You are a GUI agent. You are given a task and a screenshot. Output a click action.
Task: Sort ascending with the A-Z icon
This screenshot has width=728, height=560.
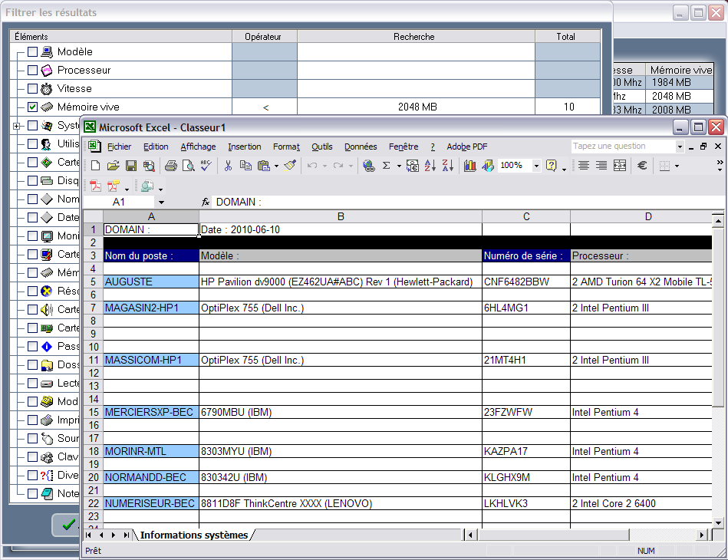coord(430,165)
